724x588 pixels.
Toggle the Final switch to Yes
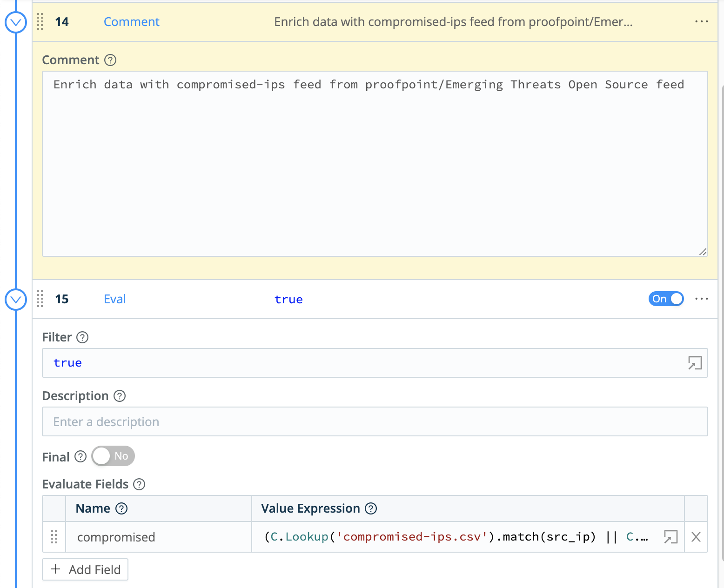(113, 456)
